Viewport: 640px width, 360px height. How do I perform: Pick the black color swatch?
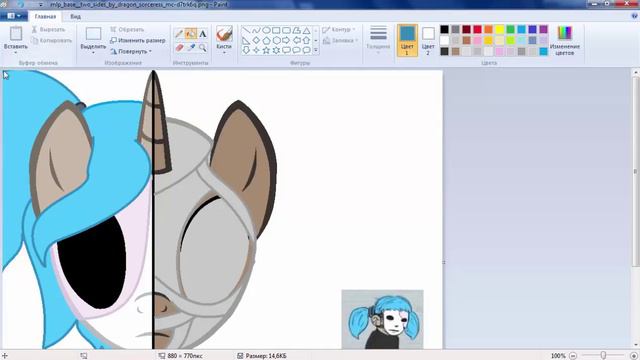(444, 29)
